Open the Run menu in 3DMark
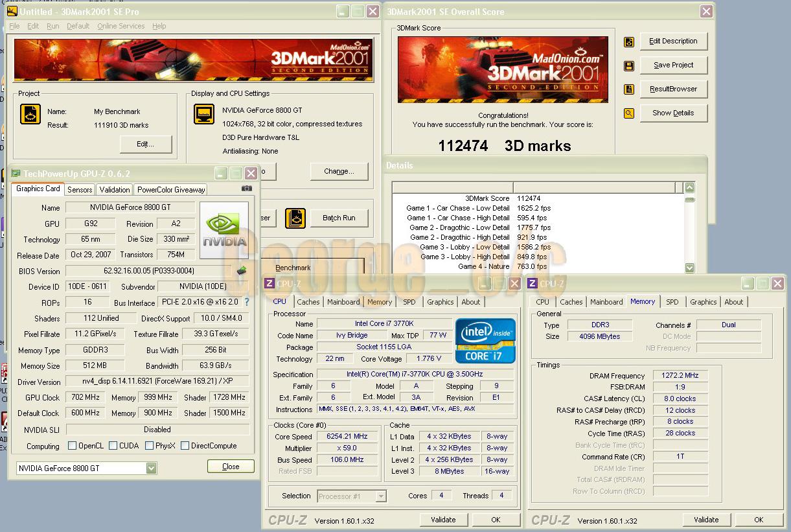Viewport: 791px width, 532px height. point(53,26)
